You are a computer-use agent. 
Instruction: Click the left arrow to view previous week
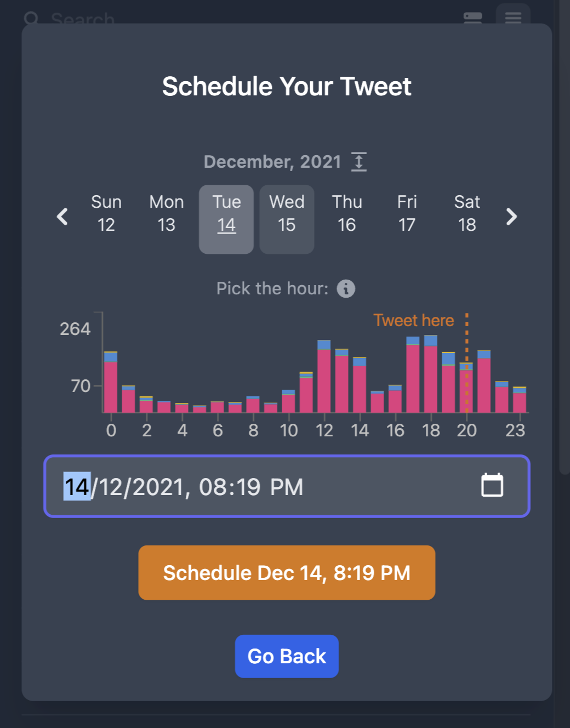[x=62, y=217]
